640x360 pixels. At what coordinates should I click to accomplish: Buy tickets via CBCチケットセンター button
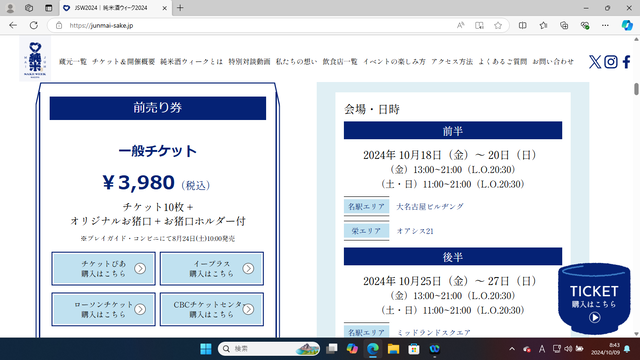[x=211, y=309]
